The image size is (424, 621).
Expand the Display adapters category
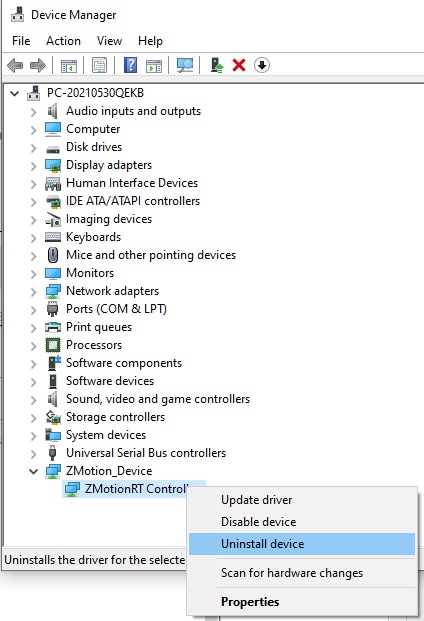(x=34, y=166)
